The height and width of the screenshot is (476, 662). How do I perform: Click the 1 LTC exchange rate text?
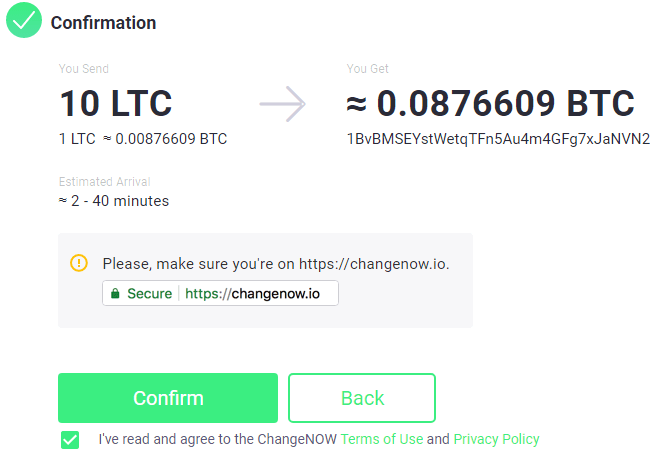pyautogui.click(x=143, y=138)
